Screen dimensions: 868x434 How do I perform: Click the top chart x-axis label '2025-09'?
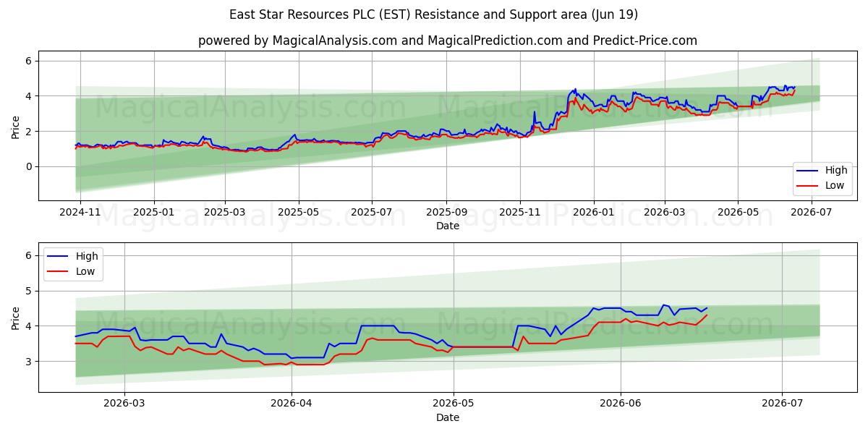click(x=446, y=213)
